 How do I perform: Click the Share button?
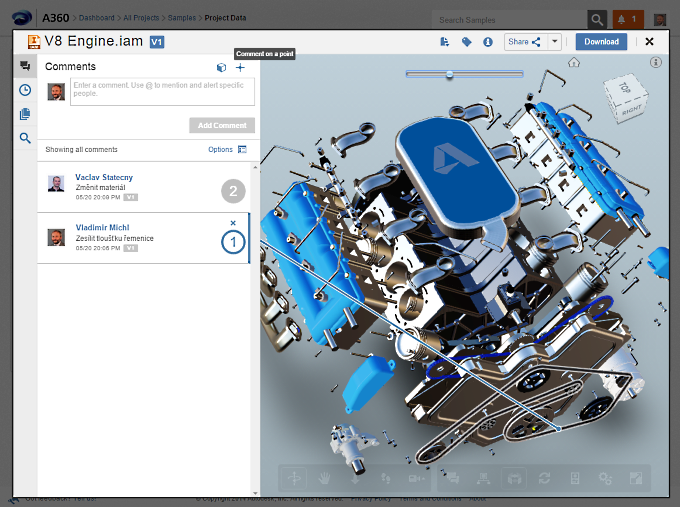pos(526,42)
